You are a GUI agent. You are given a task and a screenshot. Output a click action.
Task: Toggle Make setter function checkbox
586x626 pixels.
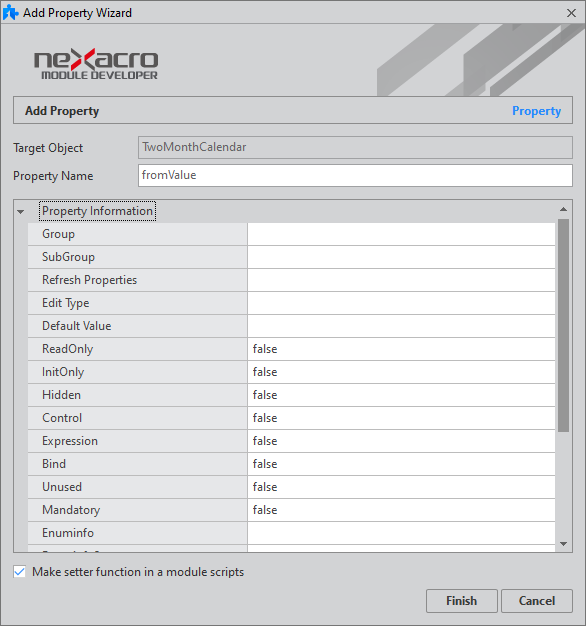(19, 571)
